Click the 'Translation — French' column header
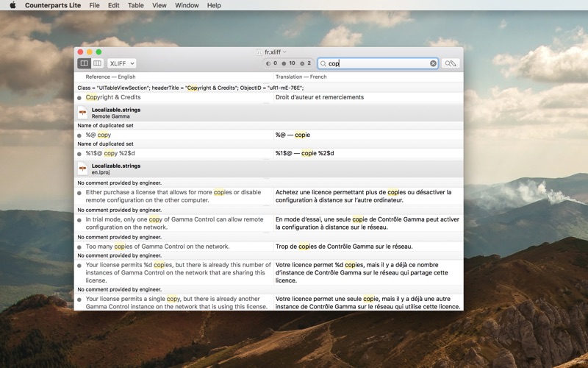 tap(301, 77)
